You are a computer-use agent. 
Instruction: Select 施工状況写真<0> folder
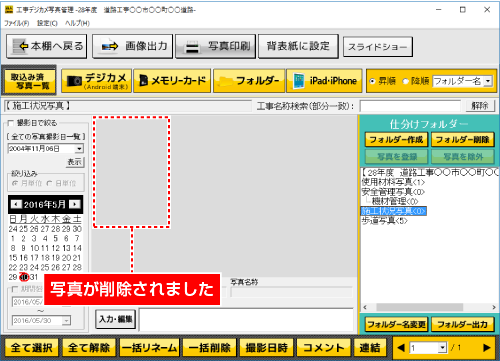[394, 211]
